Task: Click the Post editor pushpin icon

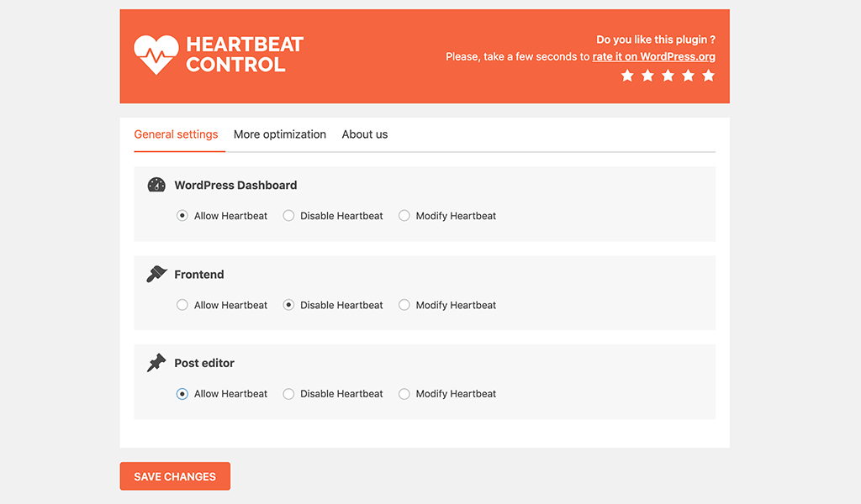Action: (x=156, y=362)
